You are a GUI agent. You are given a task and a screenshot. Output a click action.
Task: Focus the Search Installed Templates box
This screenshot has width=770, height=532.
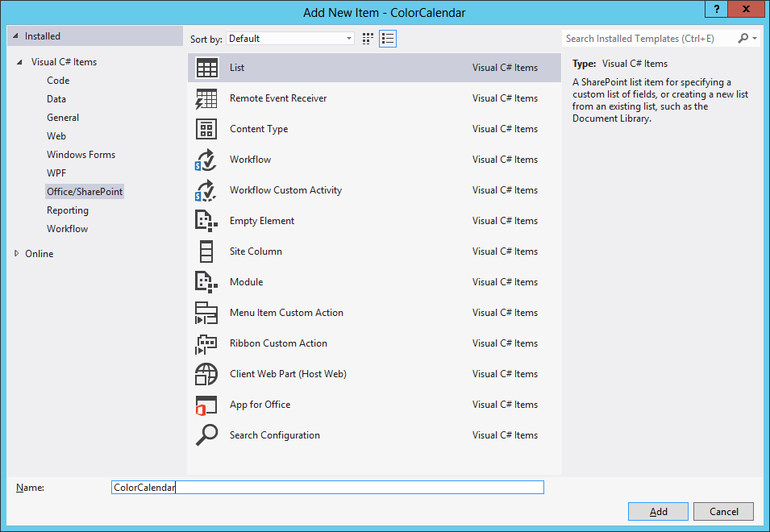pyautogui.click(x=649, y=38)
